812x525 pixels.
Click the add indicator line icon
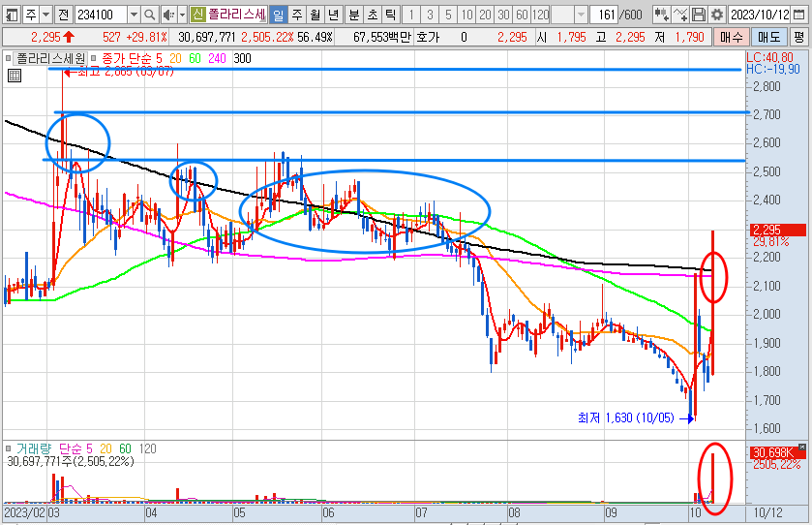pyautogui.click(x=680, y=15)
